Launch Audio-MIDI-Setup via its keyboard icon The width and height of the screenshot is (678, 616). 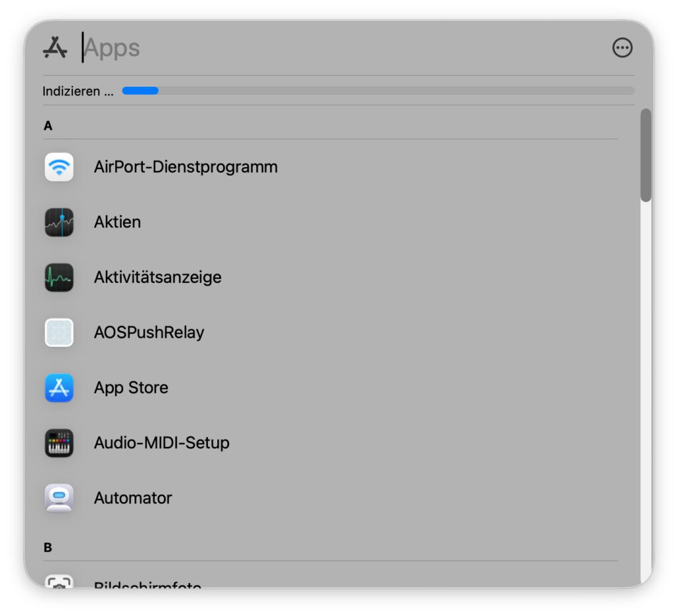tap(59, 444)
